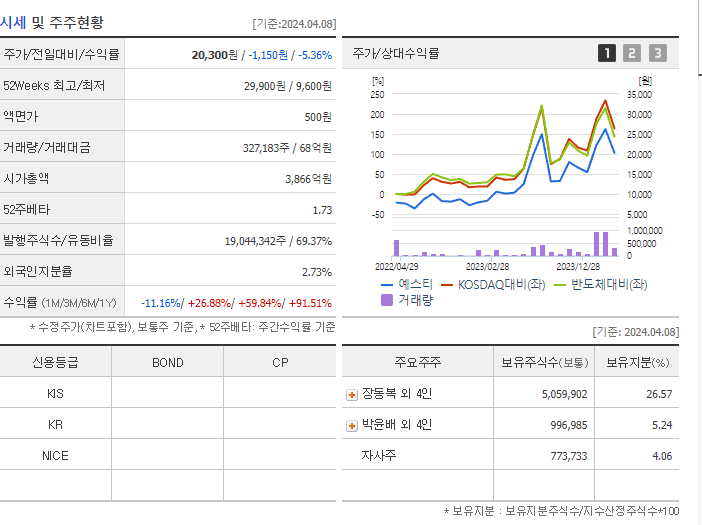The height and width of the screenshot is (525, 702).
Task: Select the 자사주 share count 773,733
Action: coord(569,456)
